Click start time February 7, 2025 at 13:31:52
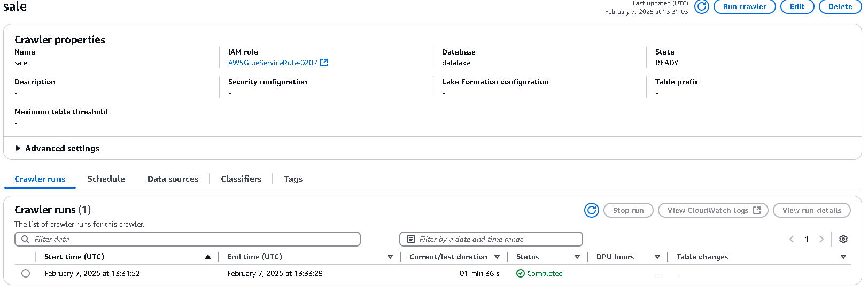This screenshot has width=868, height=292. (x=92, y=273)
